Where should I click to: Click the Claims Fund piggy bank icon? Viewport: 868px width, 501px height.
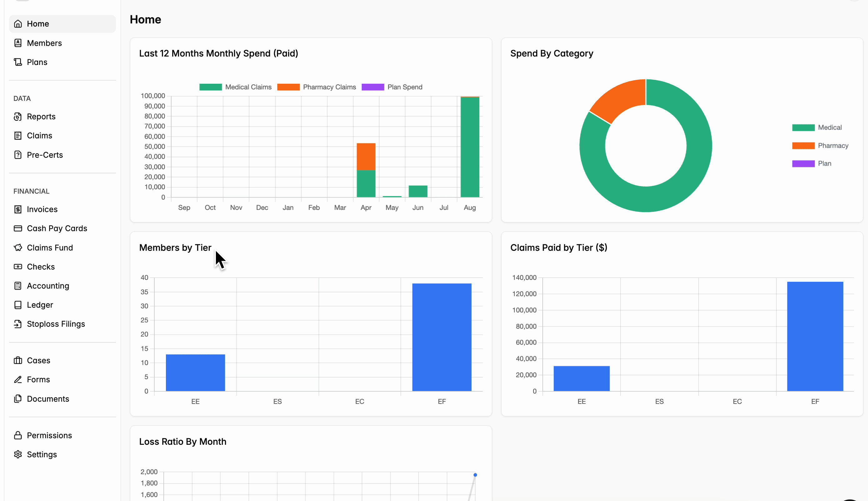[18, 247]
